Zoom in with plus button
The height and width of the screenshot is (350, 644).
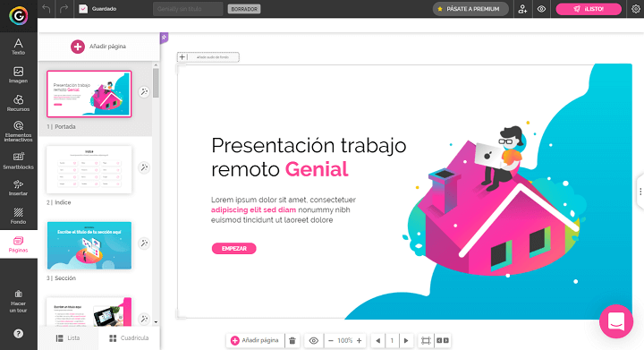pos(359,340)
